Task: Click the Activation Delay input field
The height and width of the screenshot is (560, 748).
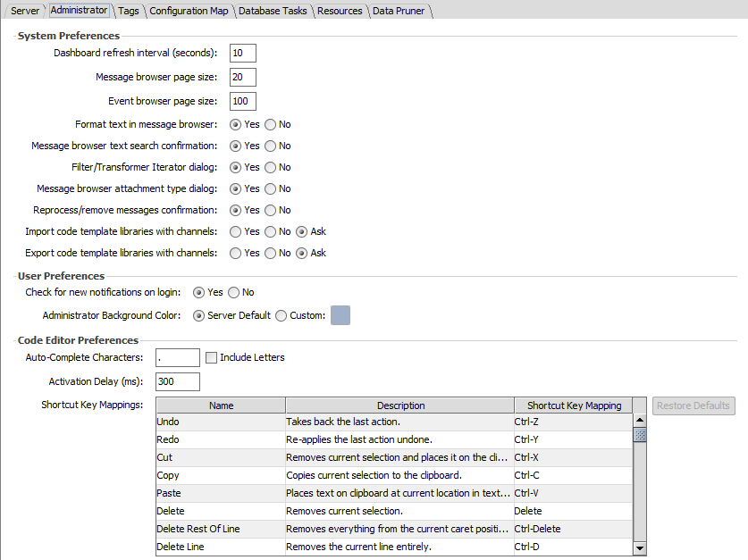Action: 177,381
